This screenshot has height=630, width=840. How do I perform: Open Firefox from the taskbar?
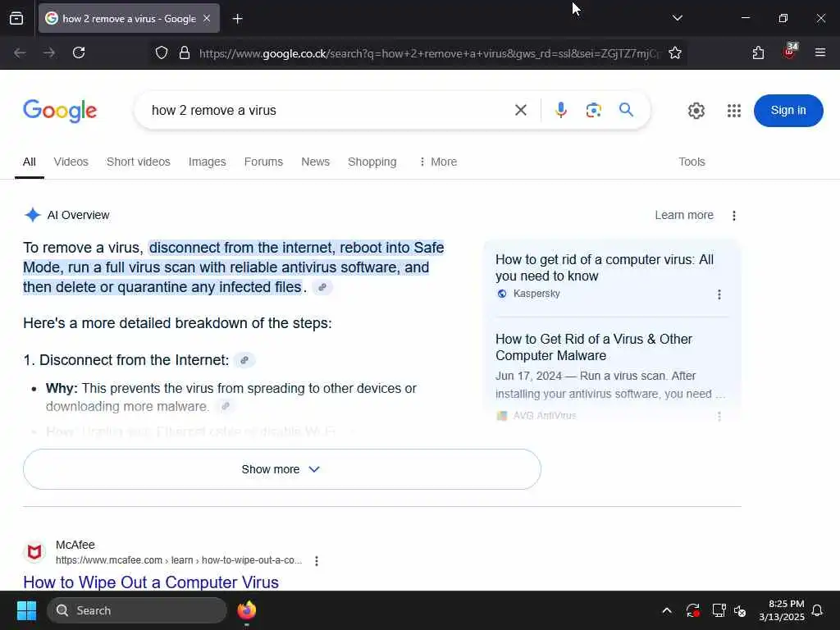(247, 610)
